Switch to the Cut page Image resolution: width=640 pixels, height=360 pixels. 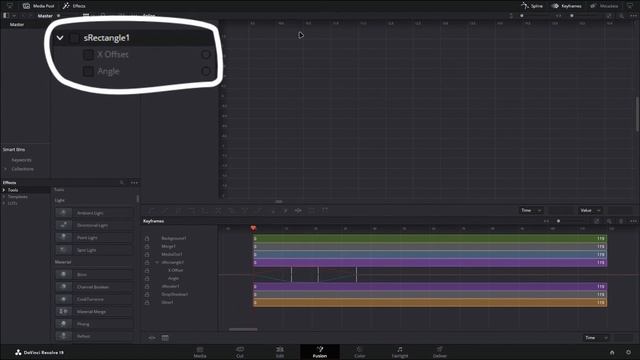240,352
